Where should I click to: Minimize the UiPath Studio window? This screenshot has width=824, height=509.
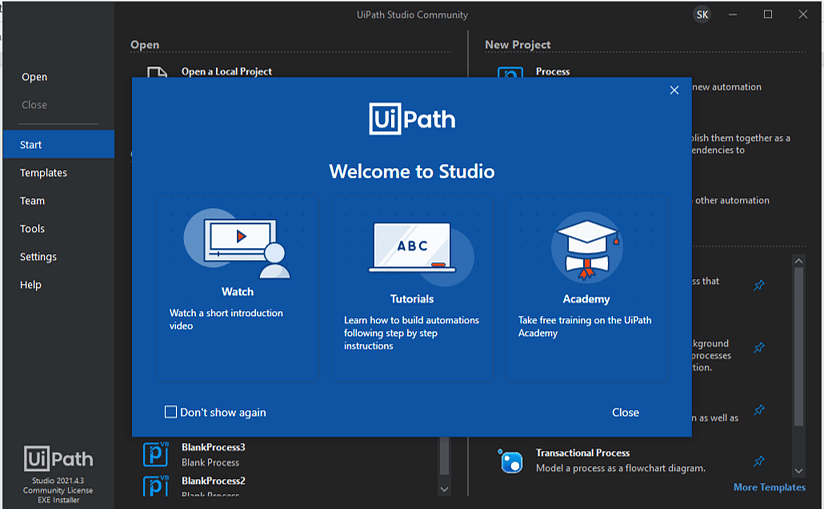tap(733, 15)
